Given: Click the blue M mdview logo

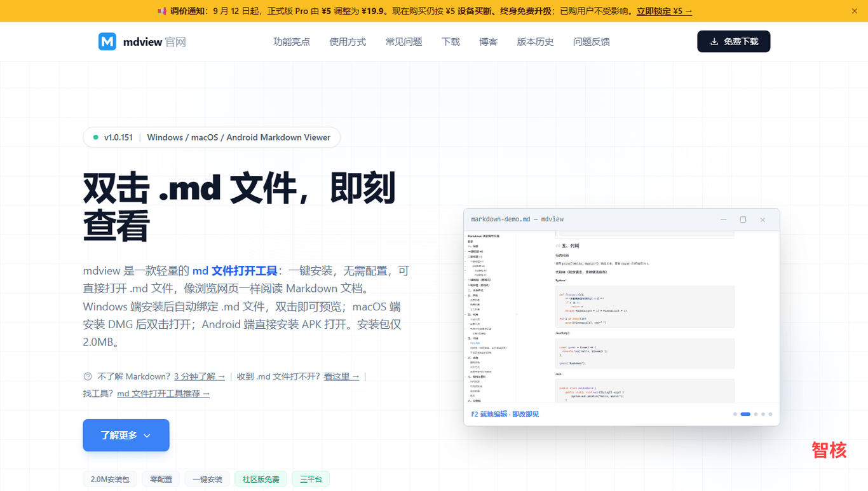Looking at the screenshot, I should 107,42.
